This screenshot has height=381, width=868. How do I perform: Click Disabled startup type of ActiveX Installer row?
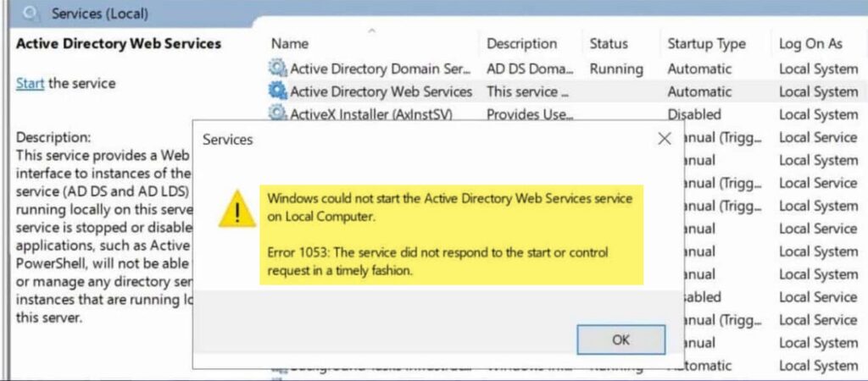pyautogui.click(x=694, y=114)
